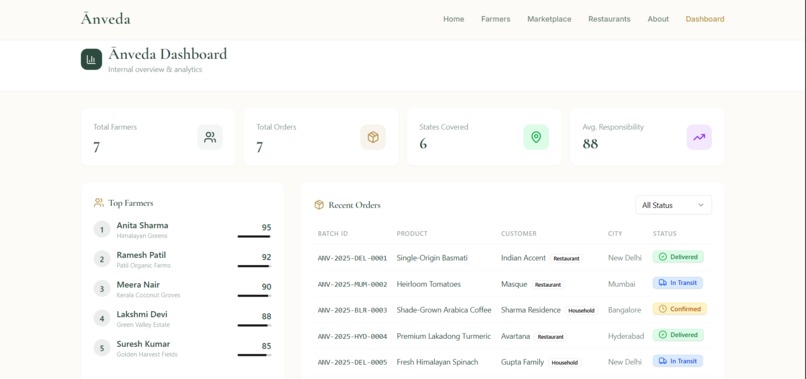
Task: Click the States Covered map pin icon
Action: tap(536, 137)
